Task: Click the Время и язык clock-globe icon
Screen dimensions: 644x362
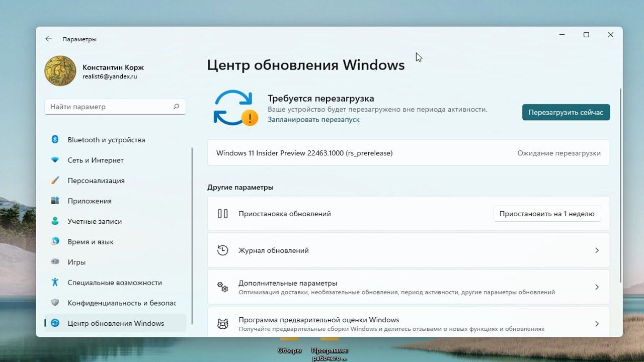Action: click(55, 241)
